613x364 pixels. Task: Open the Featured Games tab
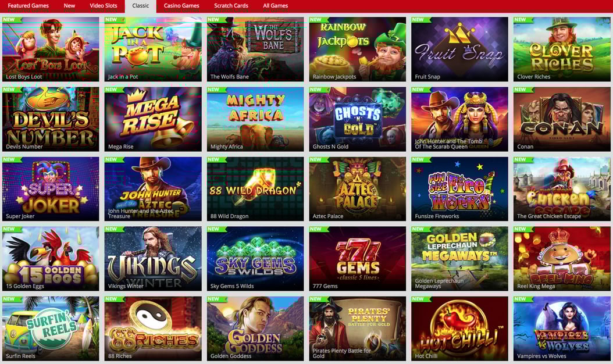28,6
